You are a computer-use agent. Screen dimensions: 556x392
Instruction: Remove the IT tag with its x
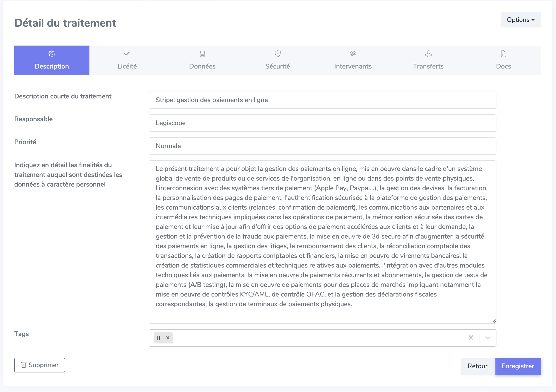pyautogui.click(x=168, y=338)
